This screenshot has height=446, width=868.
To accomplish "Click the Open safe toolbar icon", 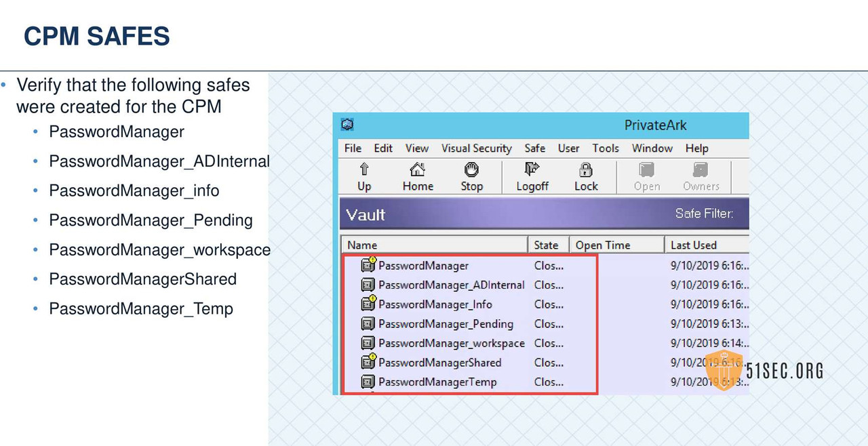I will (x=647, y=169).
